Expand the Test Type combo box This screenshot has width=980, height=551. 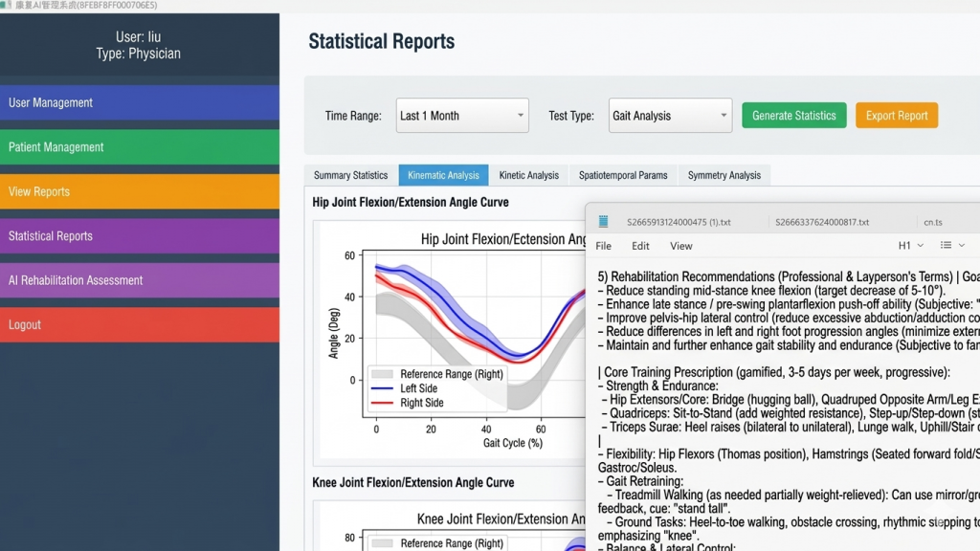coord(670,116)
